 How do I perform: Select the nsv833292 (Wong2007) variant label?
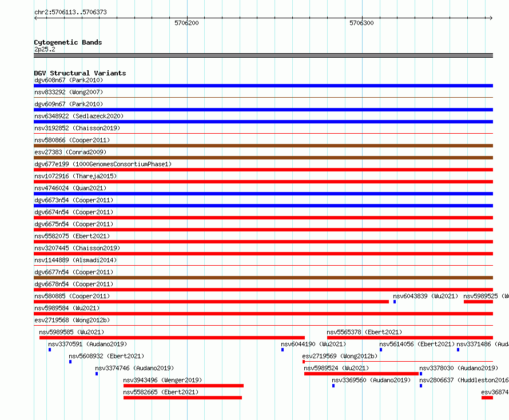point(69,92)
